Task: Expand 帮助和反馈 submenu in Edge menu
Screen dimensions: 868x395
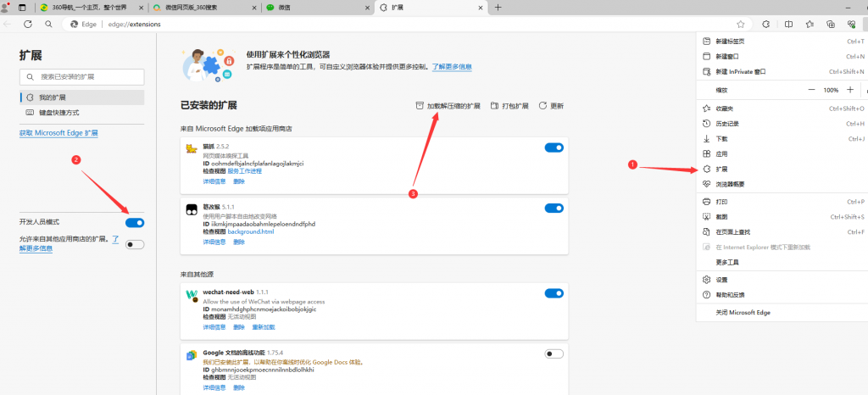Action: click(730, 294)
